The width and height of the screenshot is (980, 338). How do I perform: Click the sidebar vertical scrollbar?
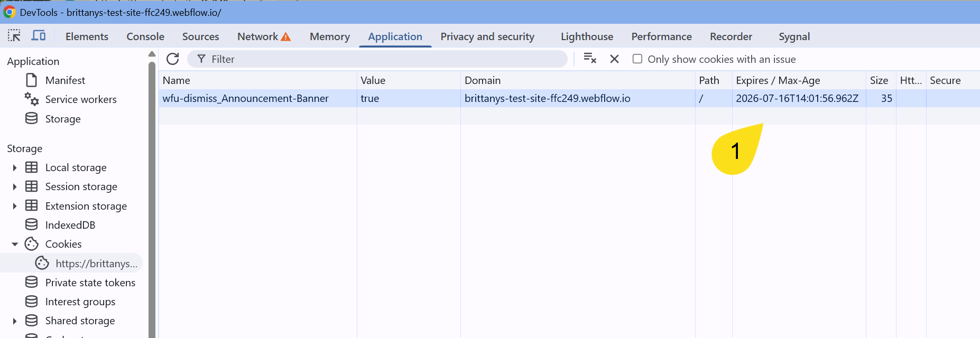(x=152, y=201)
